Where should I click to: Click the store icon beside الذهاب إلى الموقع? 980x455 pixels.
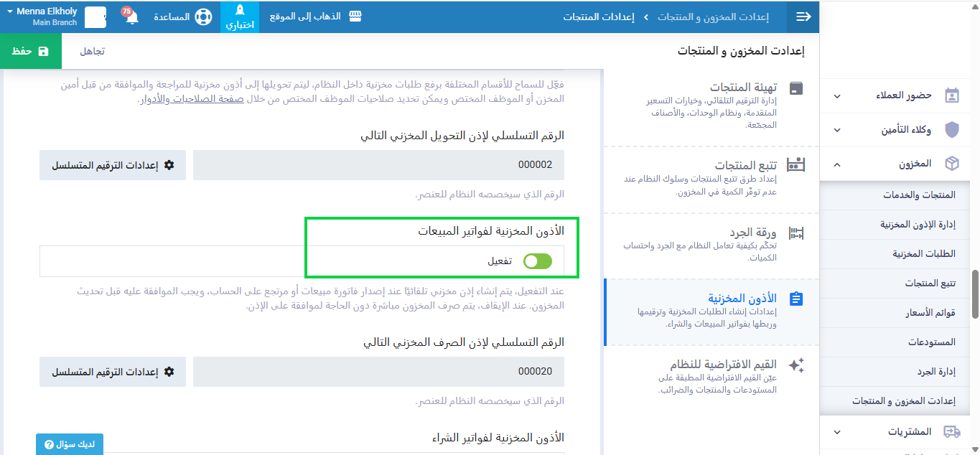point(355,17)
